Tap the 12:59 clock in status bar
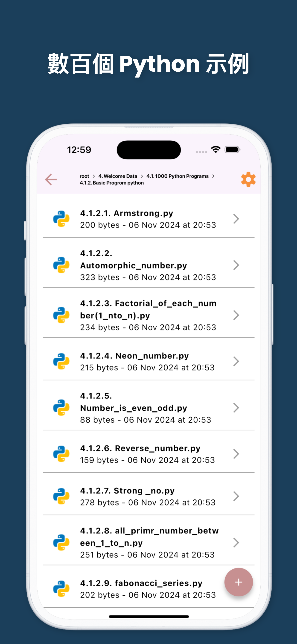Image resolution: width=297 pixels, height=644 pixels. click(79, 150)
